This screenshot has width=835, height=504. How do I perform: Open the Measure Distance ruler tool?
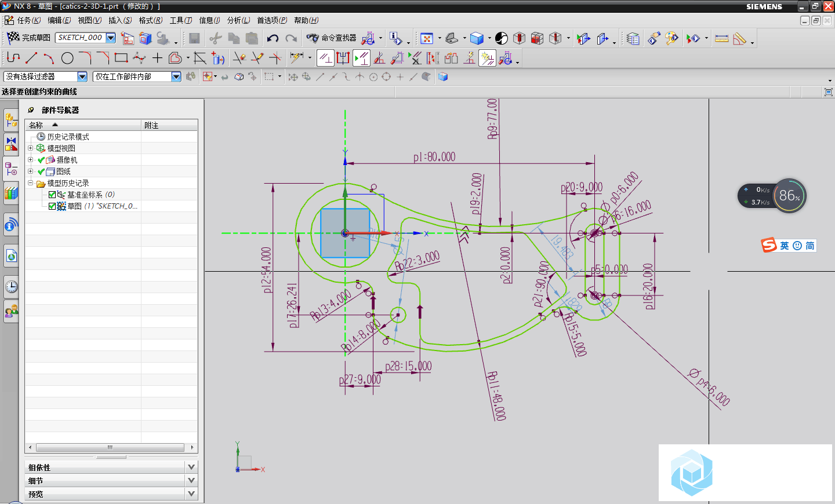[x=721, y=38]
